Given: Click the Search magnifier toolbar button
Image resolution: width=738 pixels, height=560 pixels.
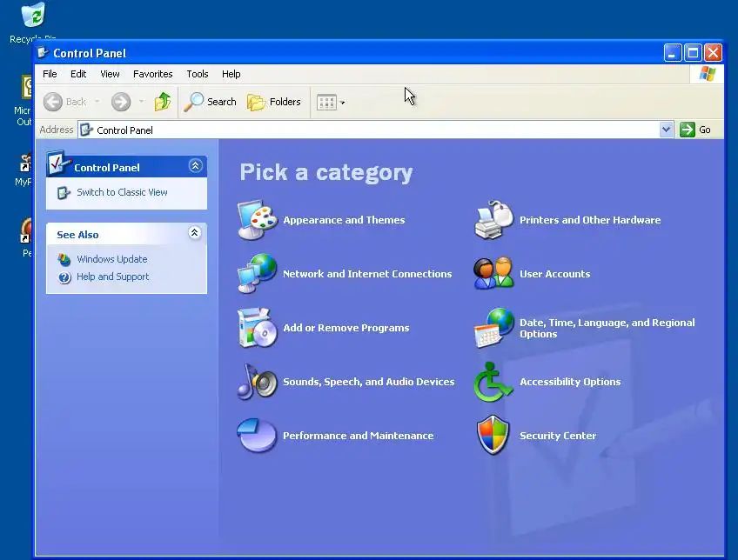Looking at the screenshot, I should click(x=211, y=102).
